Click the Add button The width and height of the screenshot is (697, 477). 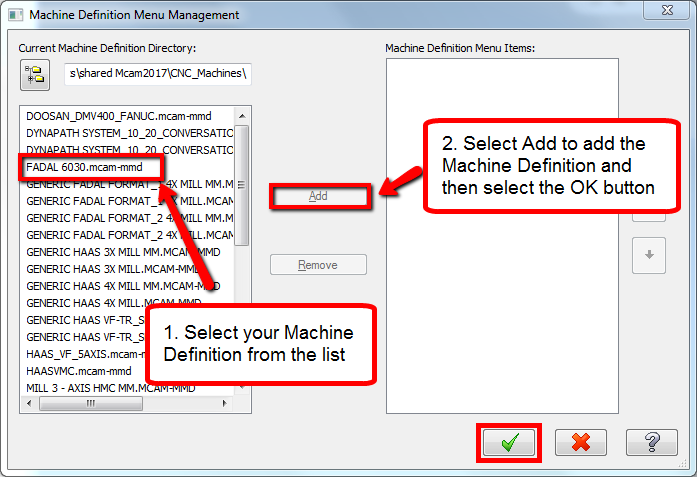pyautogui.click(x=318, y=196)
